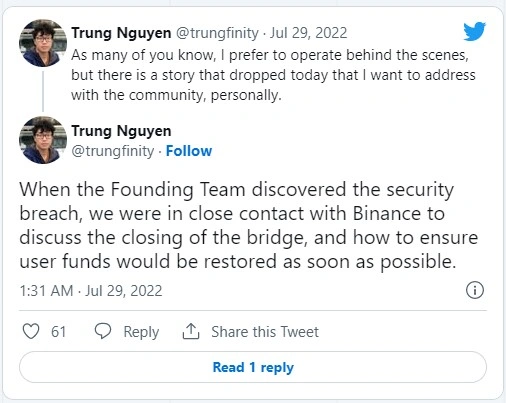
Task: Click the share upload arrow icon
Action: (x=191, y=331)
